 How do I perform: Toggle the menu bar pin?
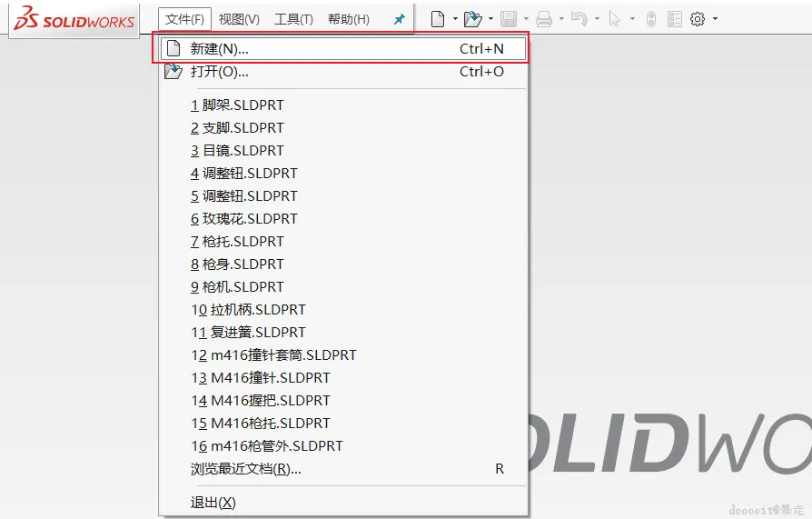[400, 20]
